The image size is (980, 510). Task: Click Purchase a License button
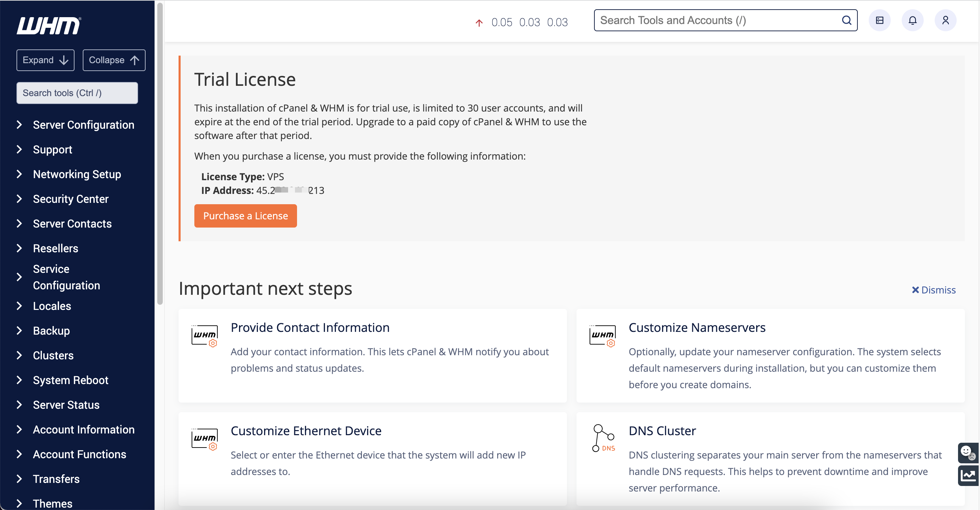[246, 216]
